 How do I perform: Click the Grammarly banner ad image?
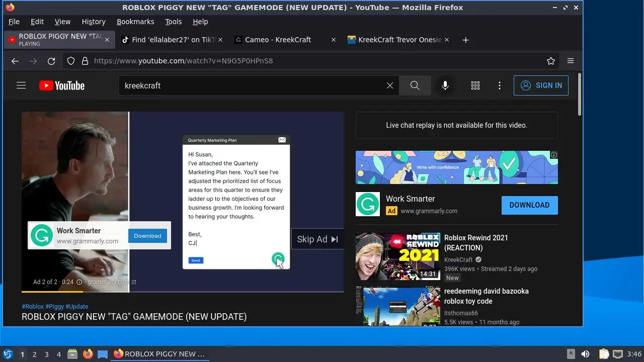point(456,167)
